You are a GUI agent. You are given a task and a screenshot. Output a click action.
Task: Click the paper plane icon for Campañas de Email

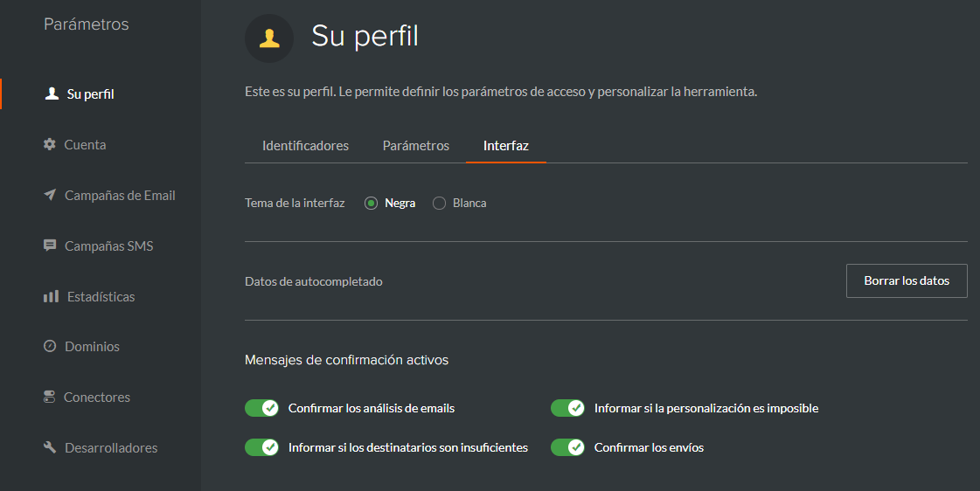tap(50, 195)
